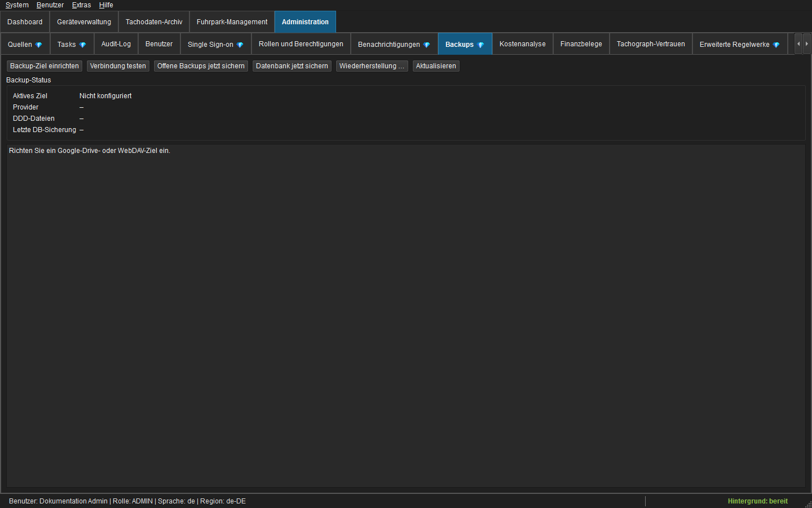Open the Hilfe menu
The height and width of the screenshot is (508, 812).
coord(106,5)
